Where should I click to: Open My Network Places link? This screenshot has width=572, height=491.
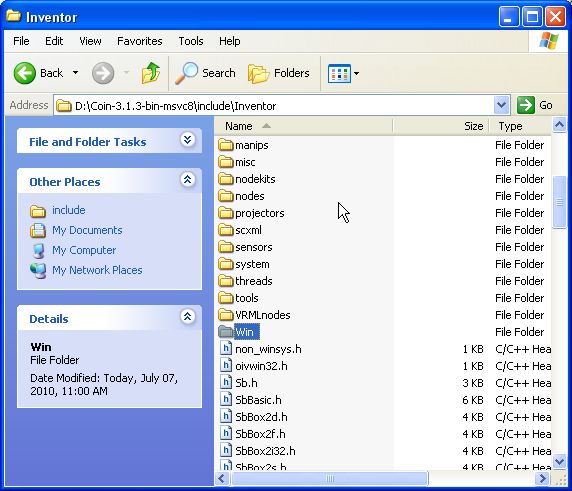(97, 270)
